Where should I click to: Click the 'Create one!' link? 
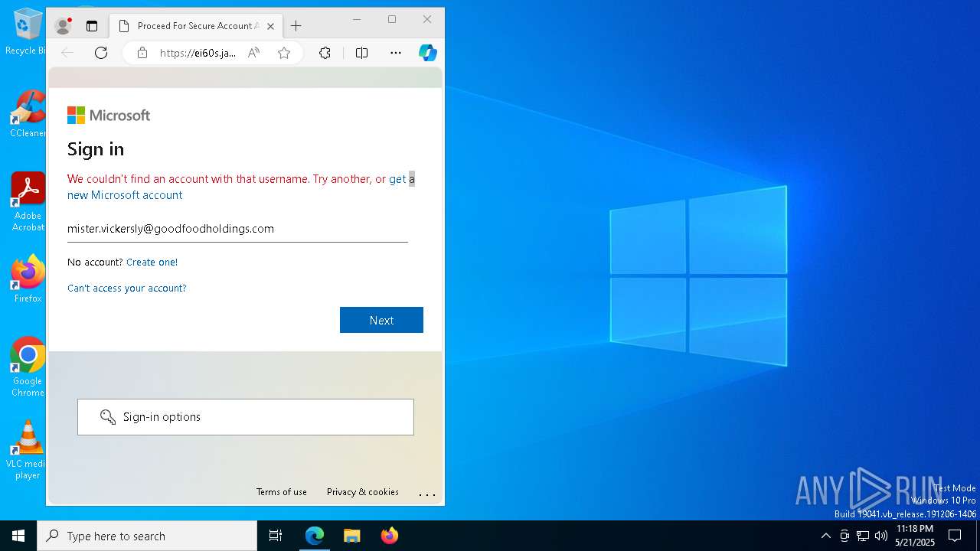pyautogui.click(x=152, y=262)
